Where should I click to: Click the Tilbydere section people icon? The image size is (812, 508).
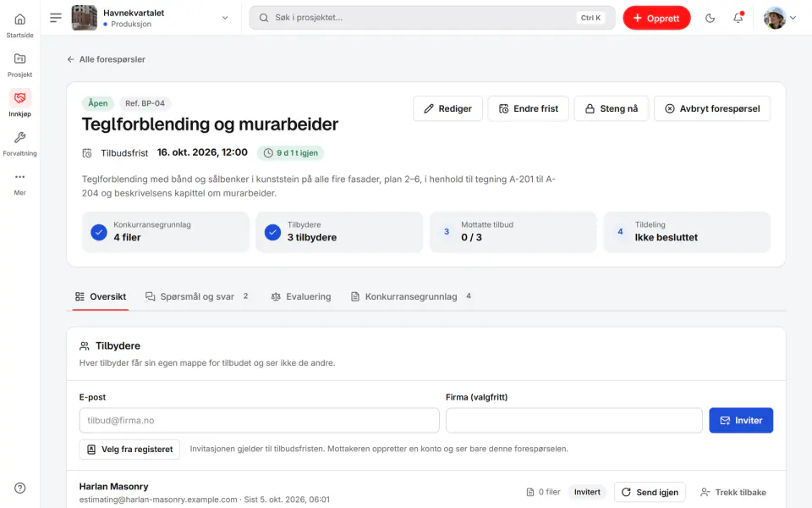pyautogui.click(x=85, y=345)
